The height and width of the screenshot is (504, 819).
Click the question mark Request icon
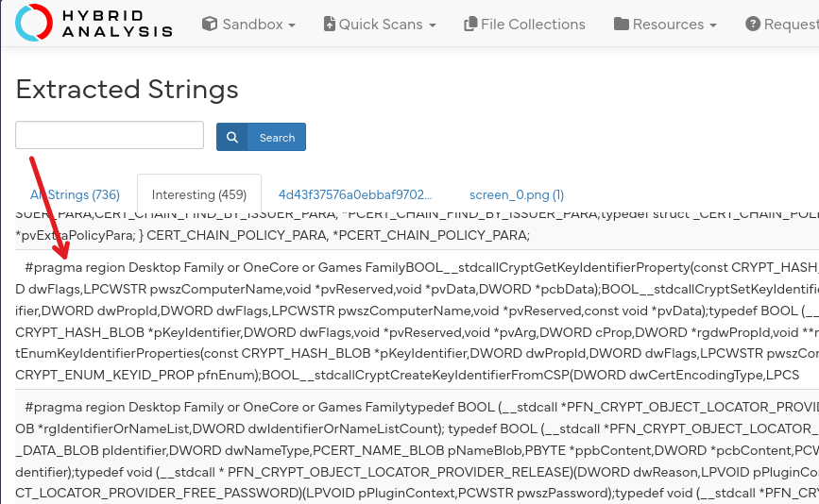click(x=752, y=25)
